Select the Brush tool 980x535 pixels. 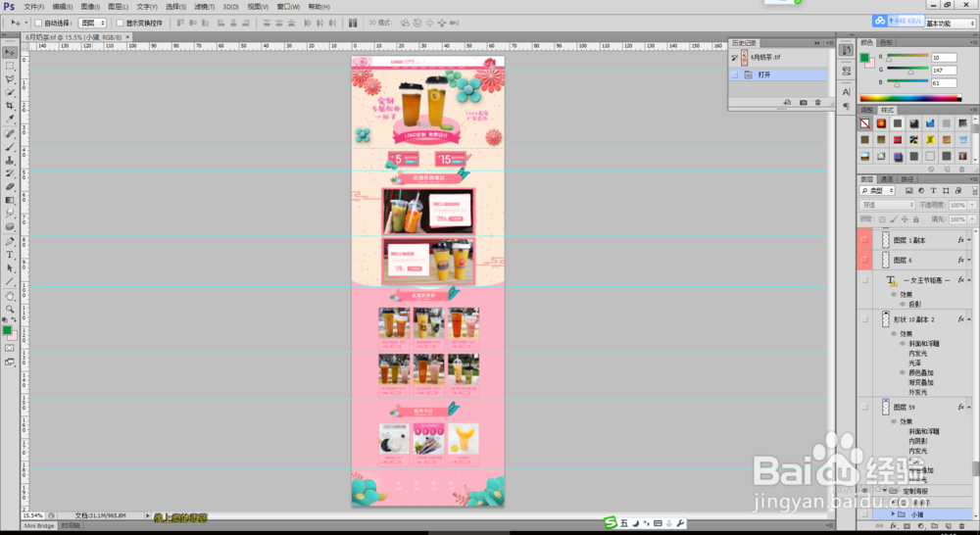10,147
